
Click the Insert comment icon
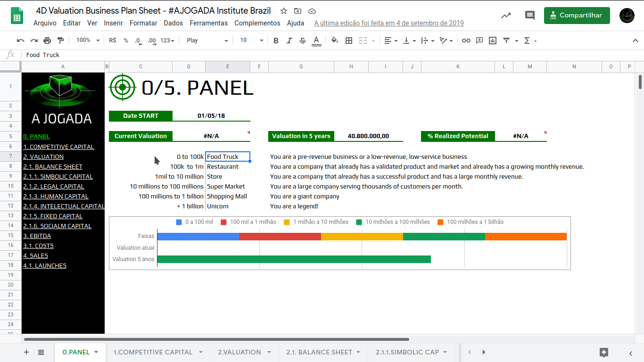pyautogui.click(x=479, y=41)
